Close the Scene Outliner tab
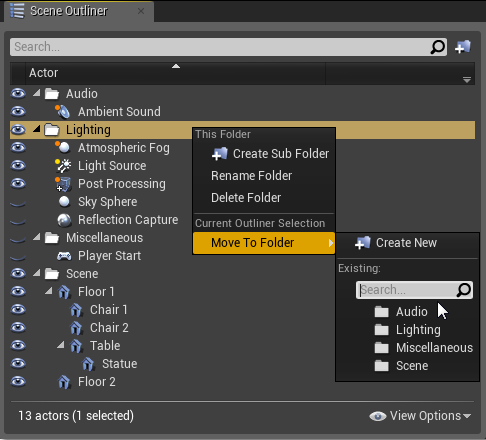The image size is (486, 440). [141, 11]
